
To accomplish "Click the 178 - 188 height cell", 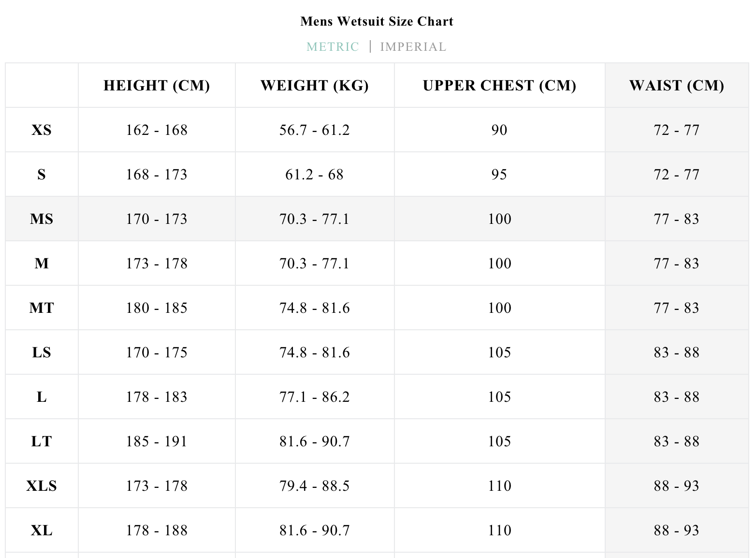I will pyautogui.click(x=157, y=530).
